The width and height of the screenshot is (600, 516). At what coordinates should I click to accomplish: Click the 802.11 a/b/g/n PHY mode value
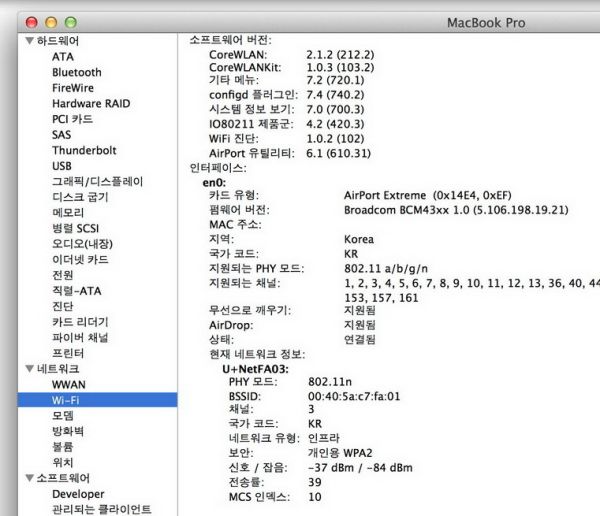coord(386,269)
